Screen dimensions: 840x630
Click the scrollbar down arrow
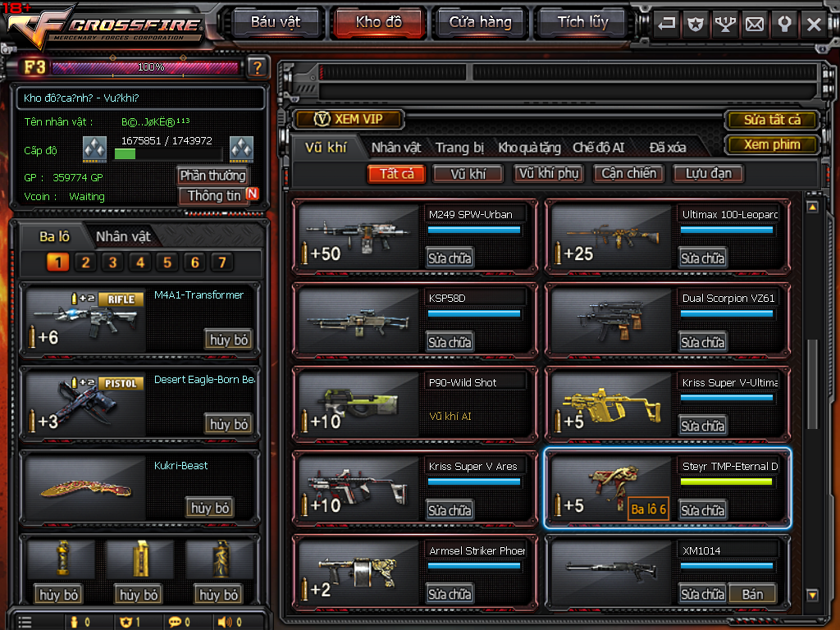[x=812, y=595]
